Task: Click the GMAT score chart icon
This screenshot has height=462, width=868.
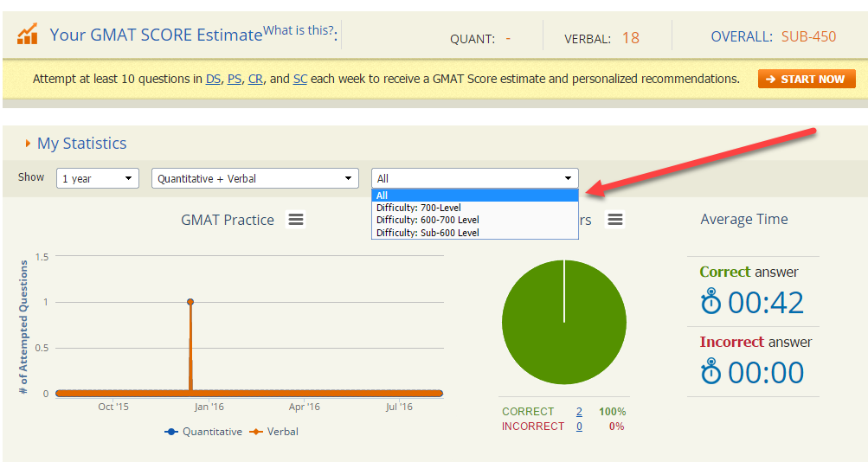Action: click(x=28, y=34)
